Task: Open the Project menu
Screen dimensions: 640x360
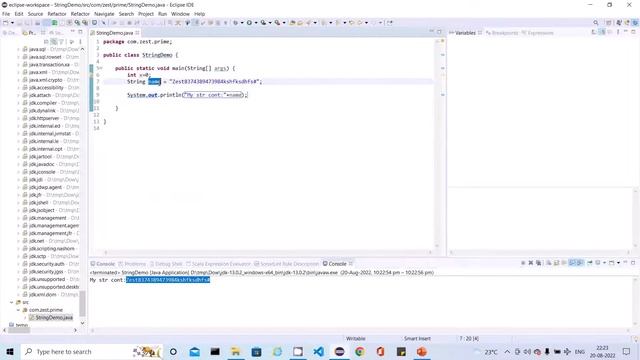Action: point(146,14)
